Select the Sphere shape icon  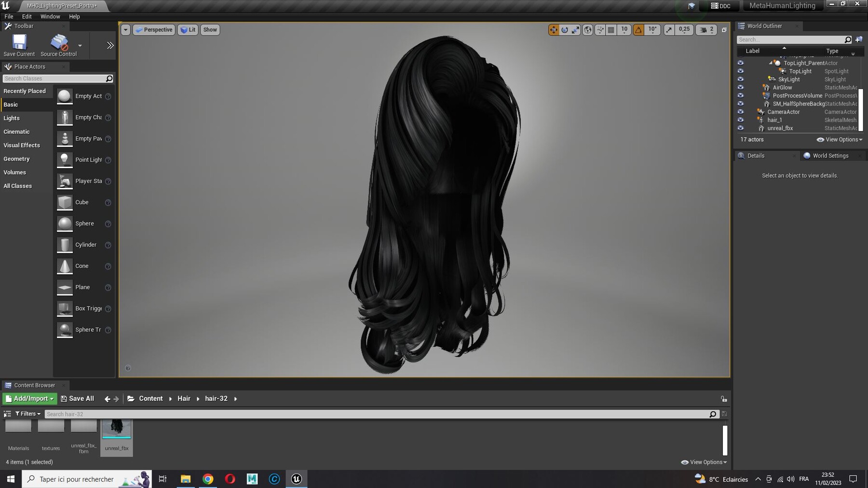(x=65, y=224)
